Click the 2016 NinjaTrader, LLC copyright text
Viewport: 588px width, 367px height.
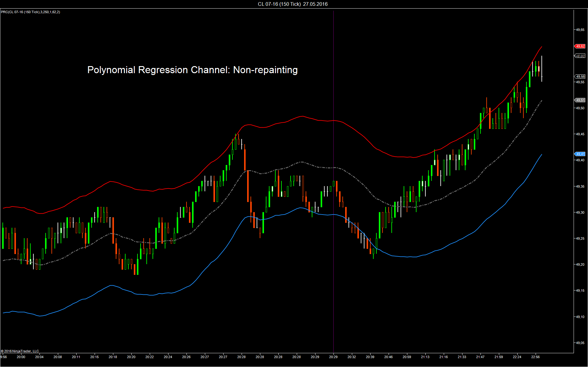[x=20, y=351]
